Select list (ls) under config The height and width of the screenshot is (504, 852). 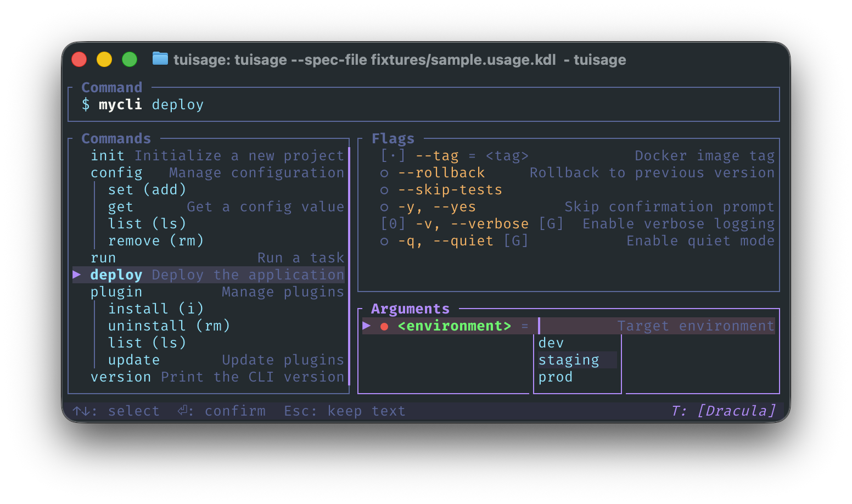(147, 224)
